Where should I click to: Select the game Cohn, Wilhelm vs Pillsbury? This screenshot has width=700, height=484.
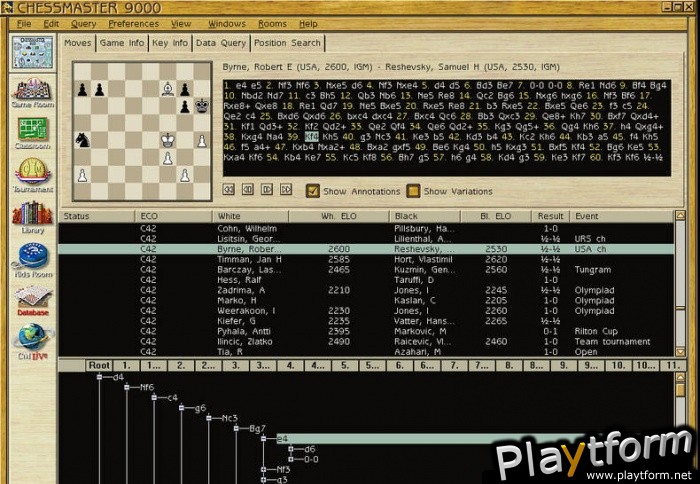coord(366,229)
